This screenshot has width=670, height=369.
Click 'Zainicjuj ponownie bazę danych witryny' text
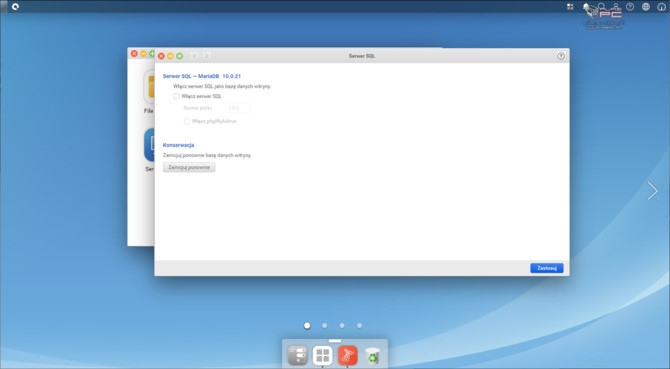[x=207, y=155]
